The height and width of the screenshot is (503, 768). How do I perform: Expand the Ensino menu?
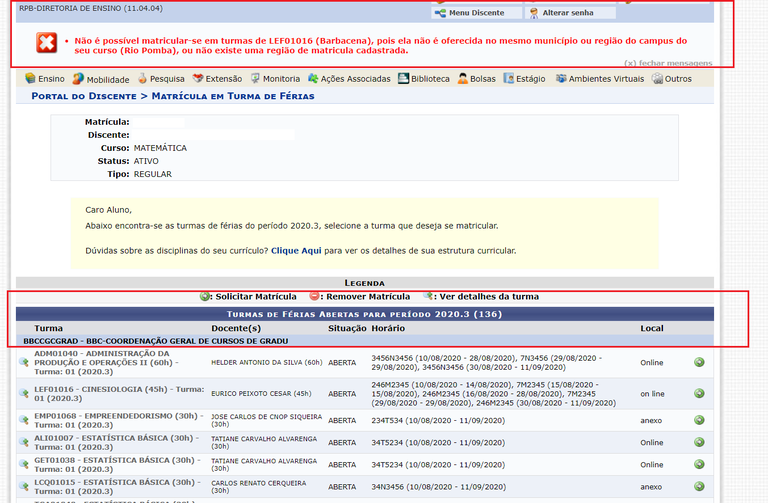click(x=45, y=79)
